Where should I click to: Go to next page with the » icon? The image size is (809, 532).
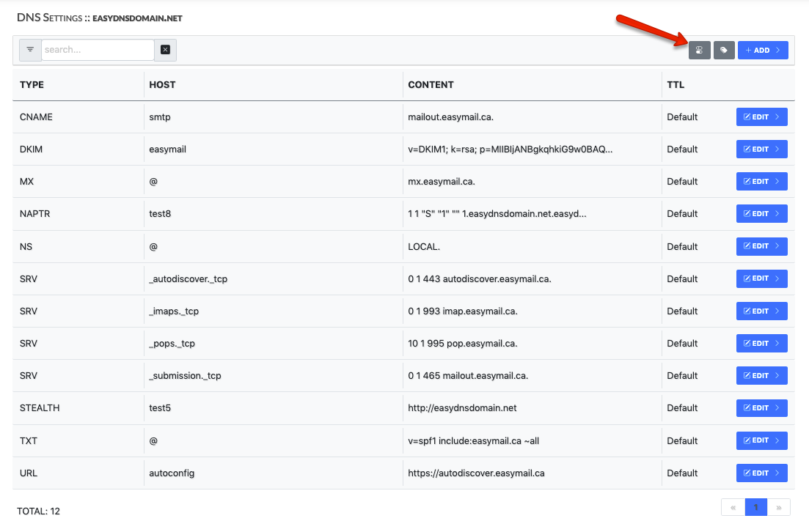[x=780, y=507]
